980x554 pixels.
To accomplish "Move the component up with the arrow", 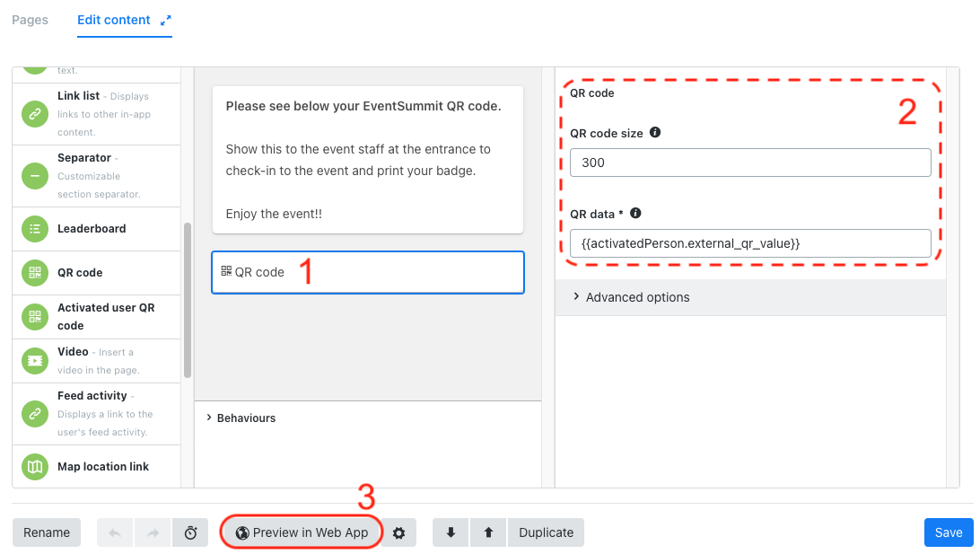I will coord(489,532).
